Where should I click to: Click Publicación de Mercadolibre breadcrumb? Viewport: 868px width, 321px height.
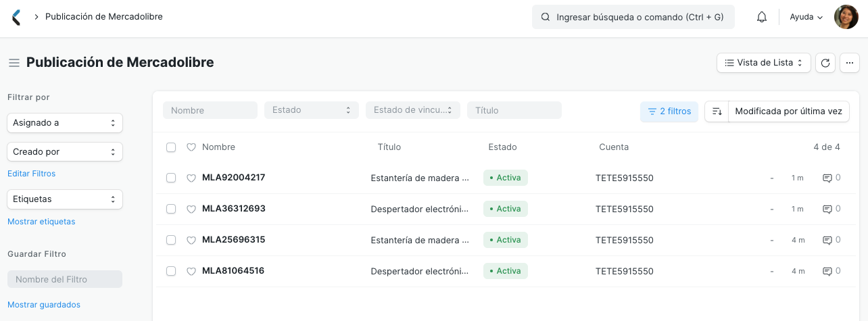pyautogui.click(x=104, y=17)
